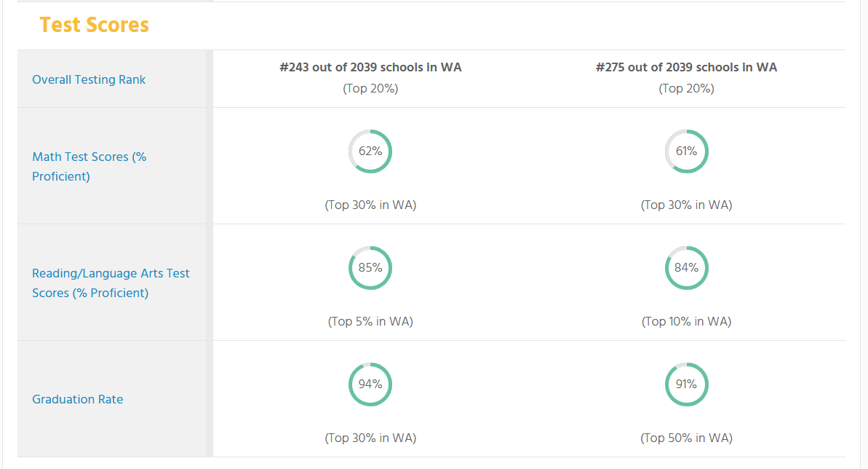Click Top 10% in WA reading label

pos(686,322)
